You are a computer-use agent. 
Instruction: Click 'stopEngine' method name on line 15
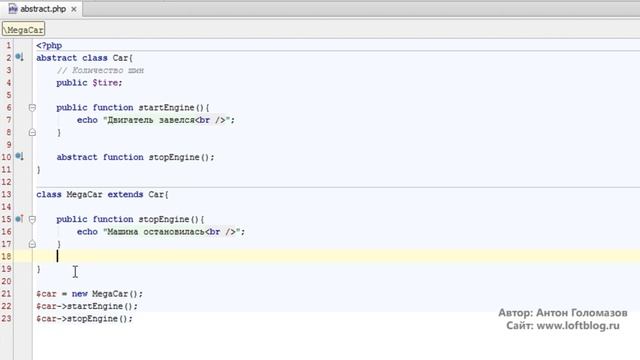tap(164, 219)
